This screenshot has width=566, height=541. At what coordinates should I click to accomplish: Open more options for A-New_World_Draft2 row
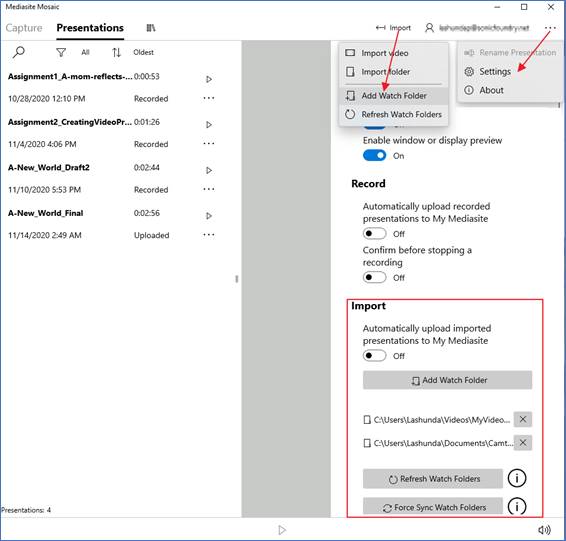coord(209,189)
